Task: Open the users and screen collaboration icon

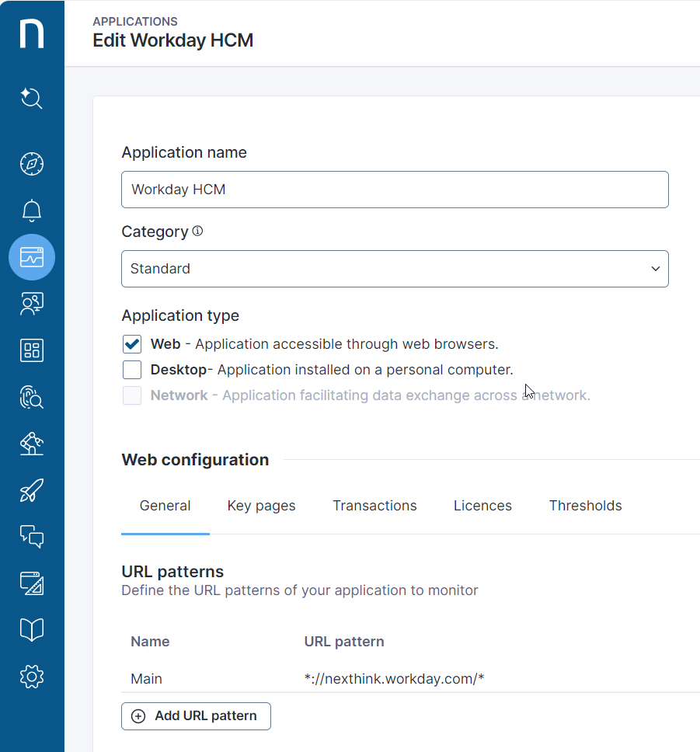Action: tap(32, 304)
